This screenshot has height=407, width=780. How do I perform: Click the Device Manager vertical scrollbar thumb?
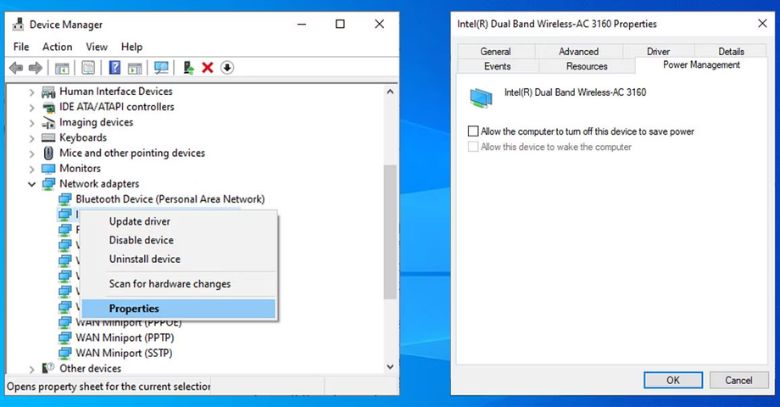coord(390,232)
